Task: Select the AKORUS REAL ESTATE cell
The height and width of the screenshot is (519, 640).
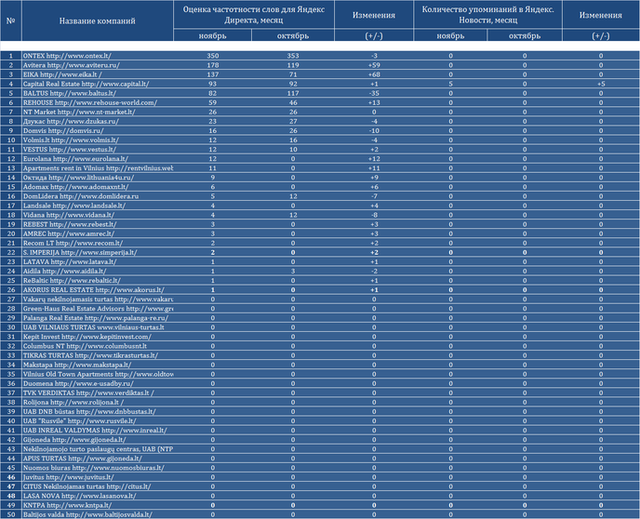Action: point(97,290)
